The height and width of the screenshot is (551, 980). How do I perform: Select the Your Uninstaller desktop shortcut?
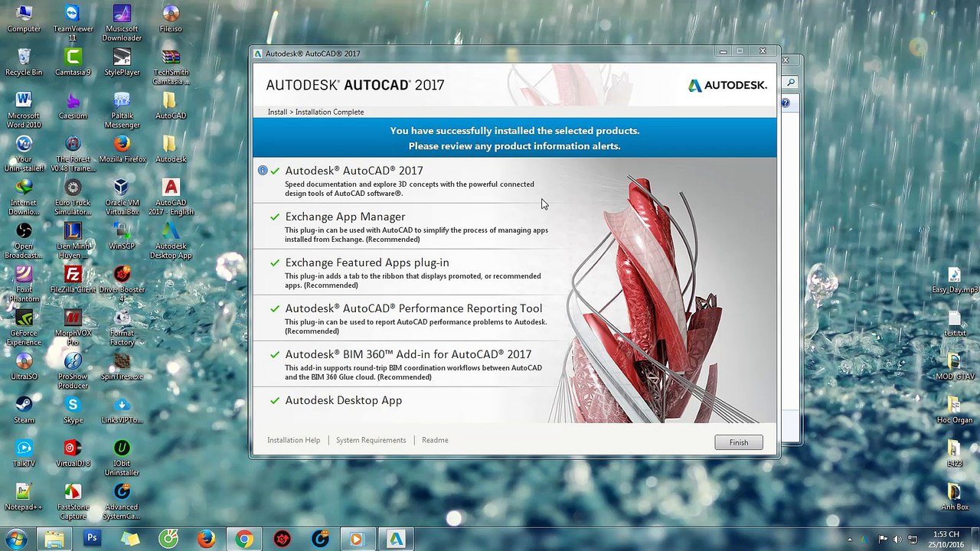click(x=24, y=153)
